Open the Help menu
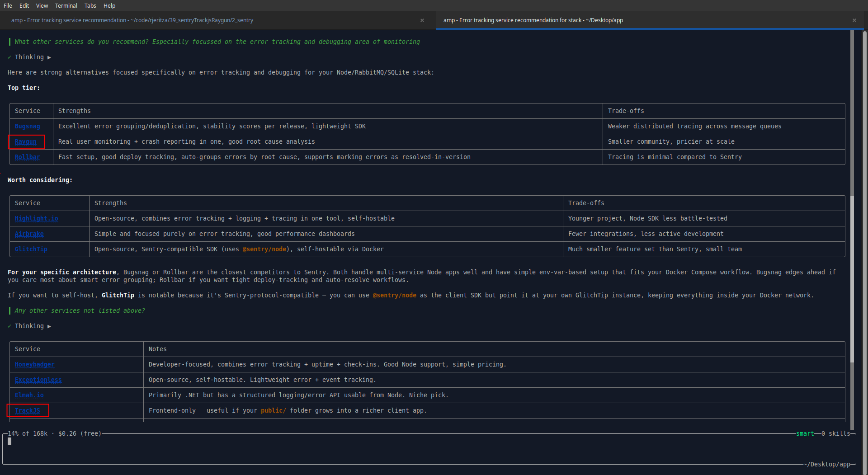Viewport: 868px width, 475px height. (109, 5)
